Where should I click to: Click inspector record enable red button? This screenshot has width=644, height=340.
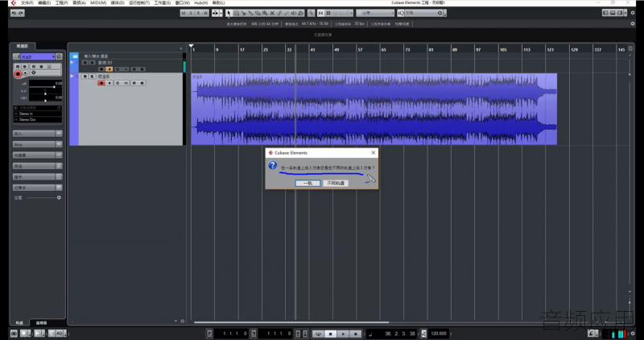(18, 74)
